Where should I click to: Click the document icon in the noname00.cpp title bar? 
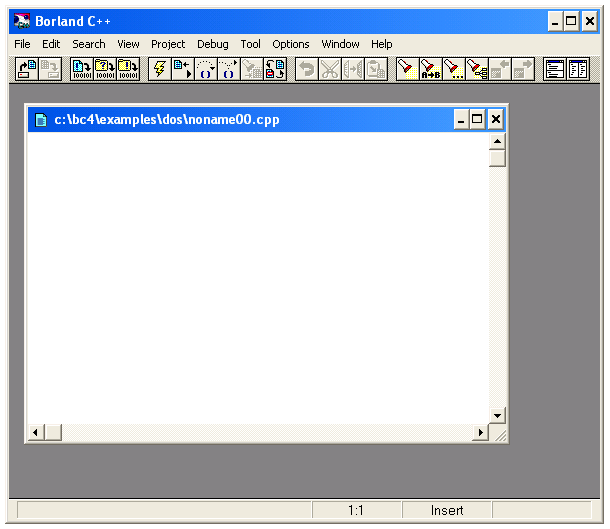point(41,119)
